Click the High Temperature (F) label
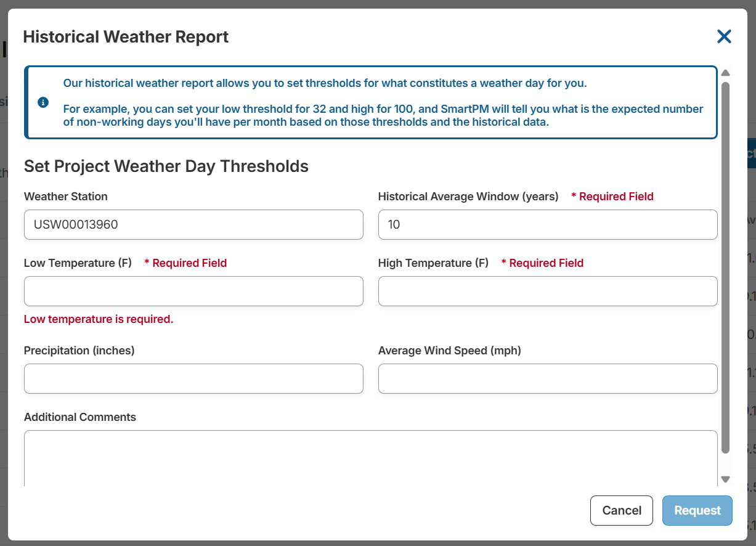 (x=433, y=263)
